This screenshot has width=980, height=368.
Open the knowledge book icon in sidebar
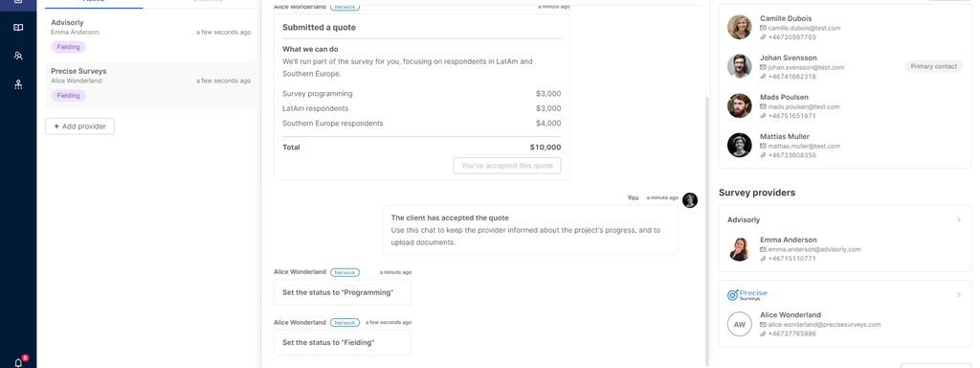coord(18,28)
